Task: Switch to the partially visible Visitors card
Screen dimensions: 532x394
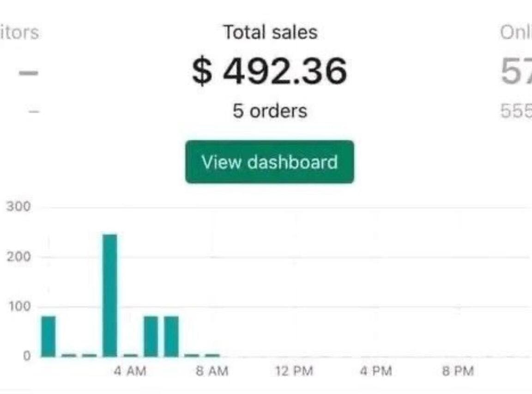Action: coord(20,33)
